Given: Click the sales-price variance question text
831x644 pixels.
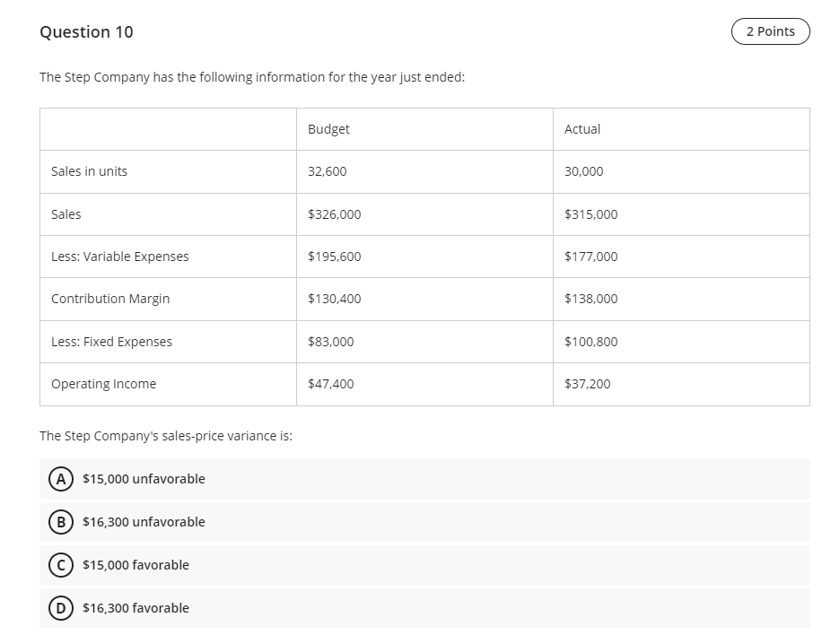Looking at the screenshot, I should tap(166, 437).
